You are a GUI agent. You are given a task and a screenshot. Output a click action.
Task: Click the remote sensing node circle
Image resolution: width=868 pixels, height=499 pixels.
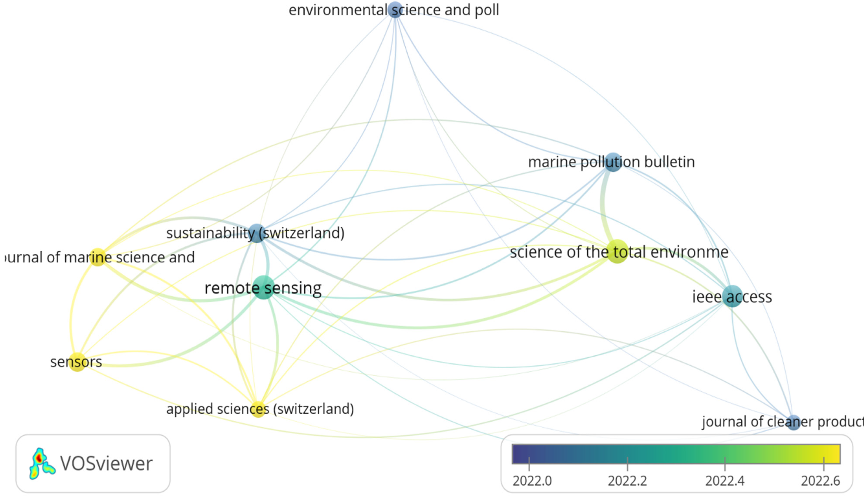click(x=263, y=287)
